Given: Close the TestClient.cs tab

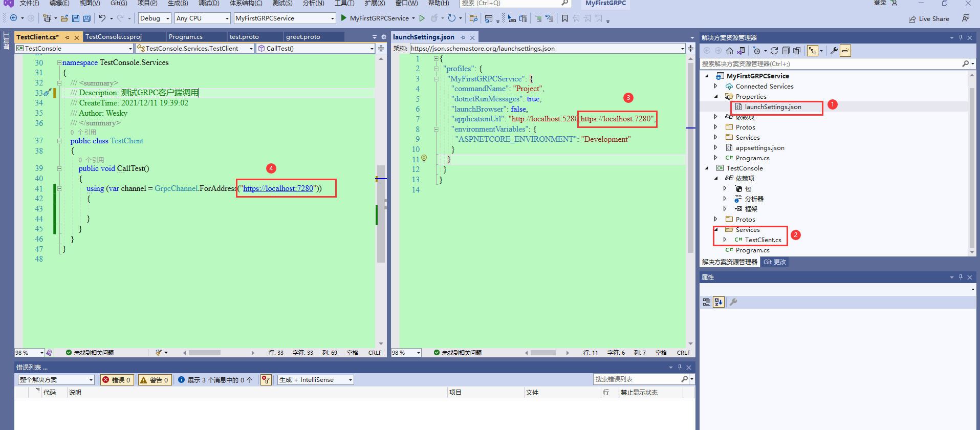Looking at the screenshot, I should pos(77,37).
